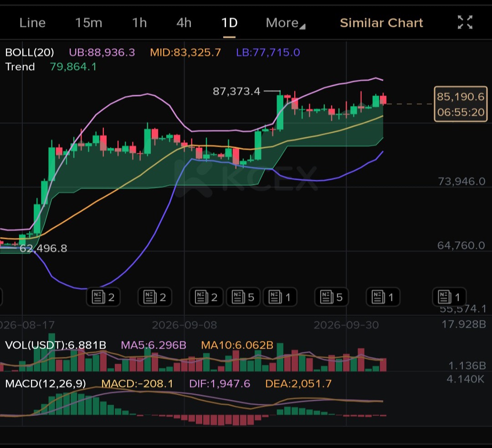Select the 1D timeframe
The image size is (492, 448).
click(x=229, y=23)
